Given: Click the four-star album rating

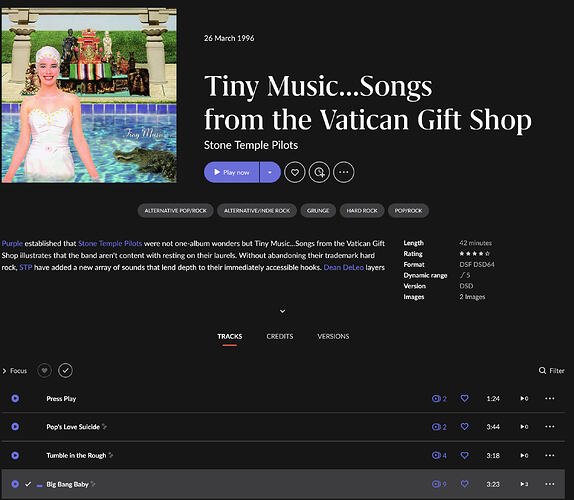Looking at the screenshot, I should 474,253.
